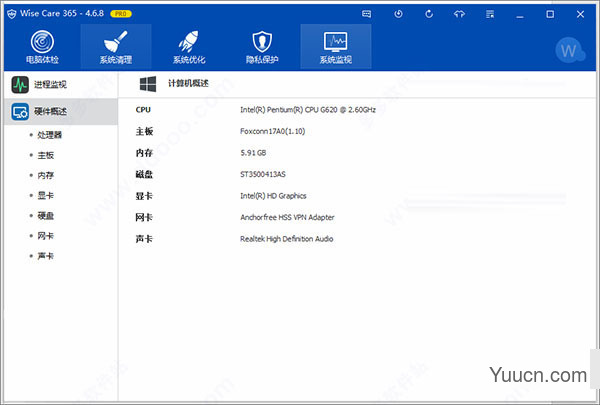Click the Wise Care 365 shield logo

click(12, 14)
